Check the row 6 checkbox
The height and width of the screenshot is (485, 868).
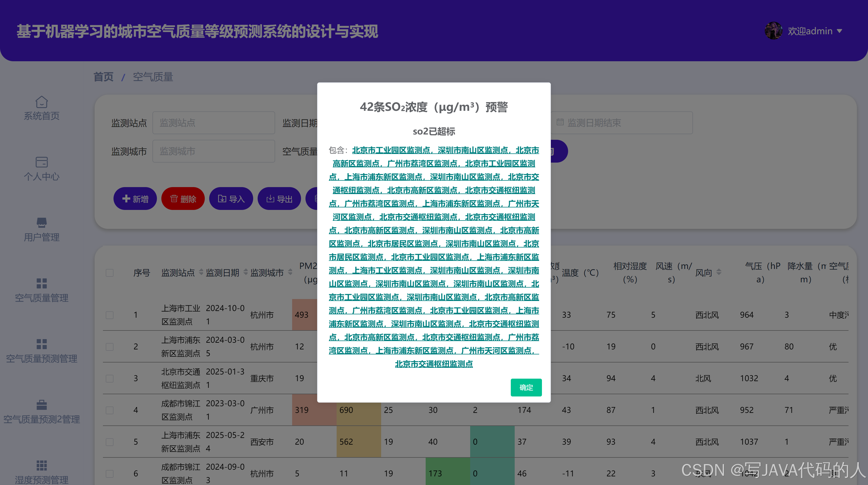(110, 473)
